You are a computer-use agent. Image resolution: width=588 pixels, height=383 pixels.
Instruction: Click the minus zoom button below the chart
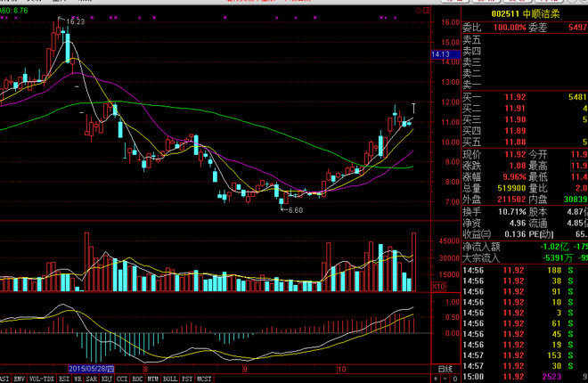[445, 379]
